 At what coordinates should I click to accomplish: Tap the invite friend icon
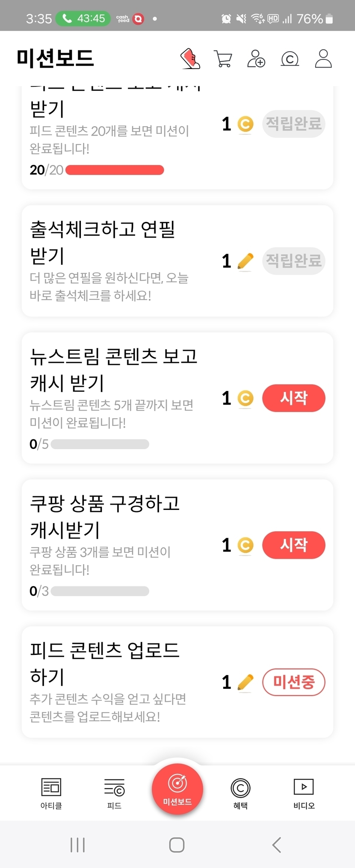point(256,59)
